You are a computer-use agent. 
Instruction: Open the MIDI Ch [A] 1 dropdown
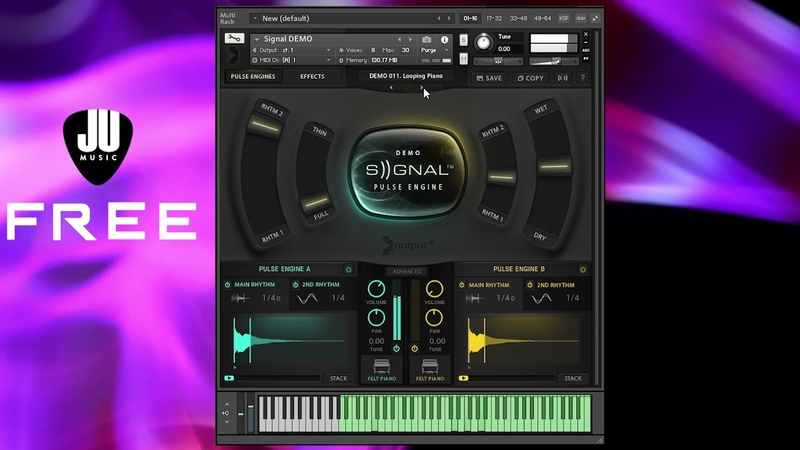click(x=292, y=60)
